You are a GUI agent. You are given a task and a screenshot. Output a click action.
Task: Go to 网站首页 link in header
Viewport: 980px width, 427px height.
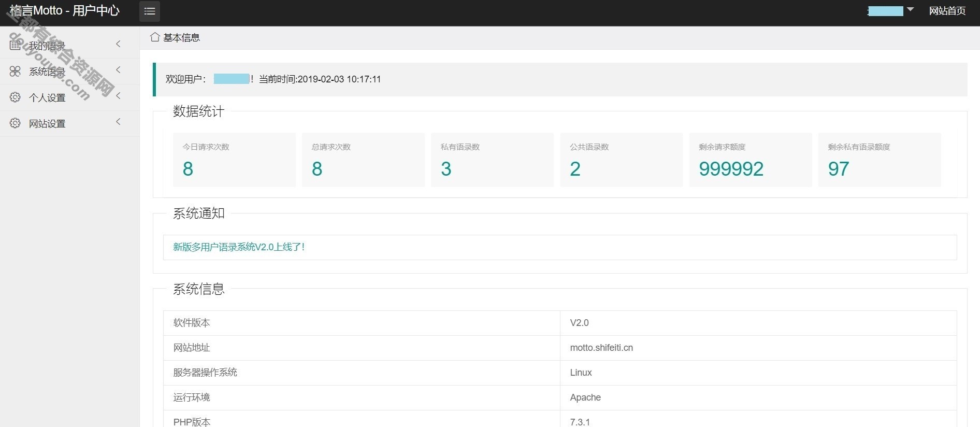(947, 11)
